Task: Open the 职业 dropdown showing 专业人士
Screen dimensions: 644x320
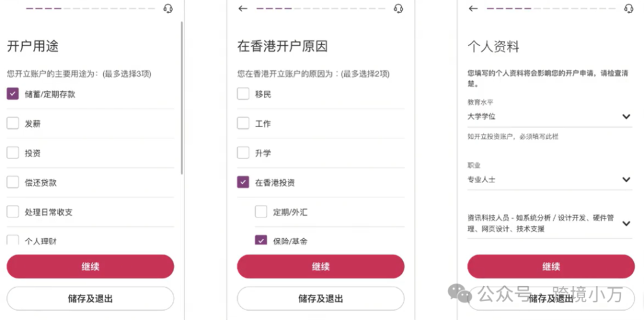Action: coord(550,180)
